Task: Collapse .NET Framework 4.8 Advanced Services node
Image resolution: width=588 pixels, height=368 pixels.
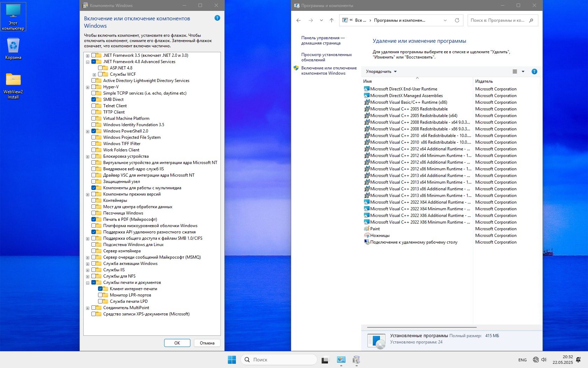Action: (x=87, y=62)
